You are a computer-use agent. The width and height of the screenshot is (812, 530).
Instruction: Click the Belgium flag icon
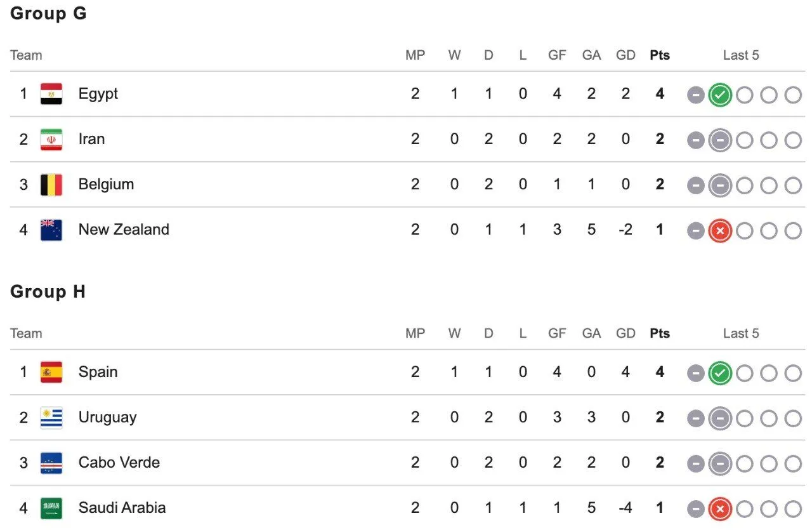pos(51,185)
